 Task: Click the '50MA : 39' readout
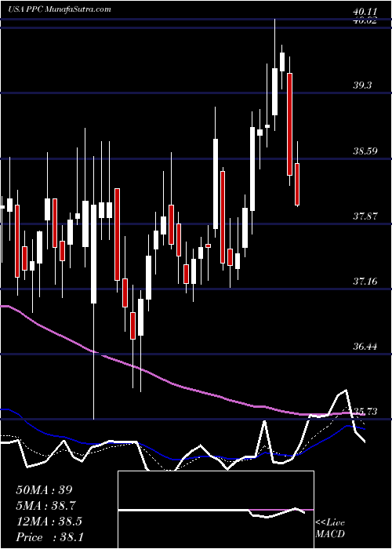tap(45, 490)
